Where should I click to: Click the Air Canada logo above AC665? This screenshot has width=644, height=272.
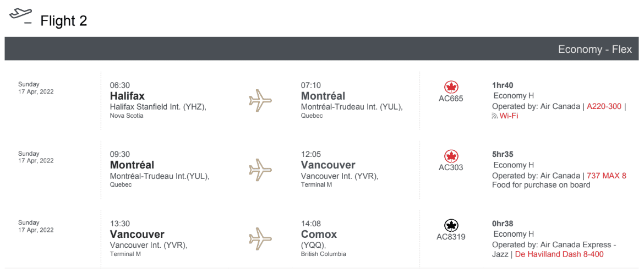pos(451,87)
